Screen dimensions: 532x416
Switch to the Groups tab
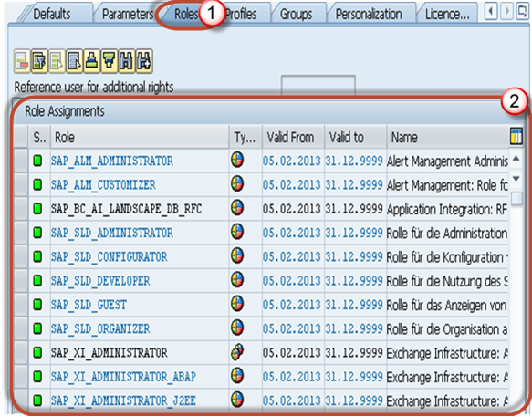(296, 14)
